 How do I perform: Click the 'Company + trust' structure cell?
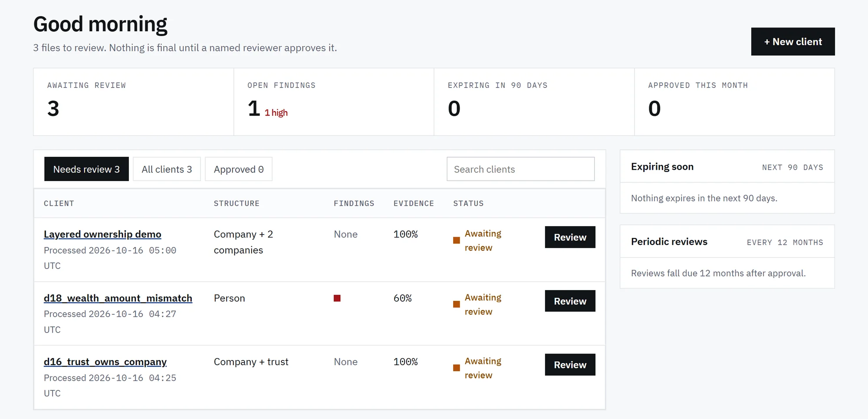pyautogui.click(x=251, y=362)
